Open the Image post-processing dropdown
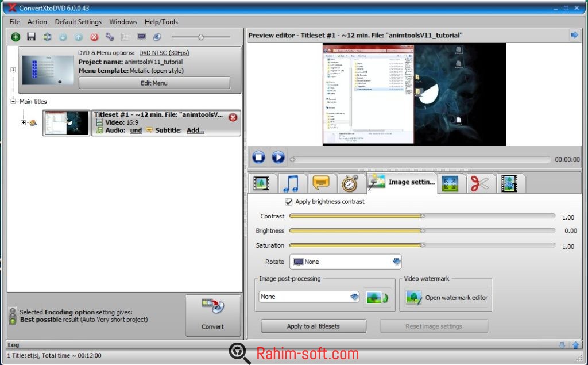The image size is (588, 365). (309, 297)
